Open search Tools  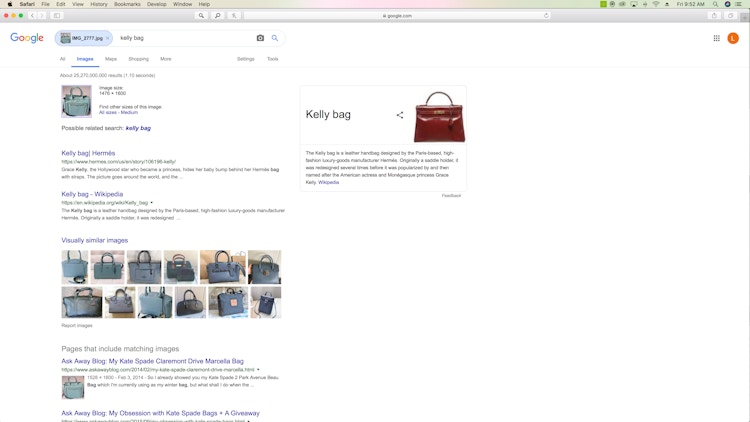tap(273, 59)
